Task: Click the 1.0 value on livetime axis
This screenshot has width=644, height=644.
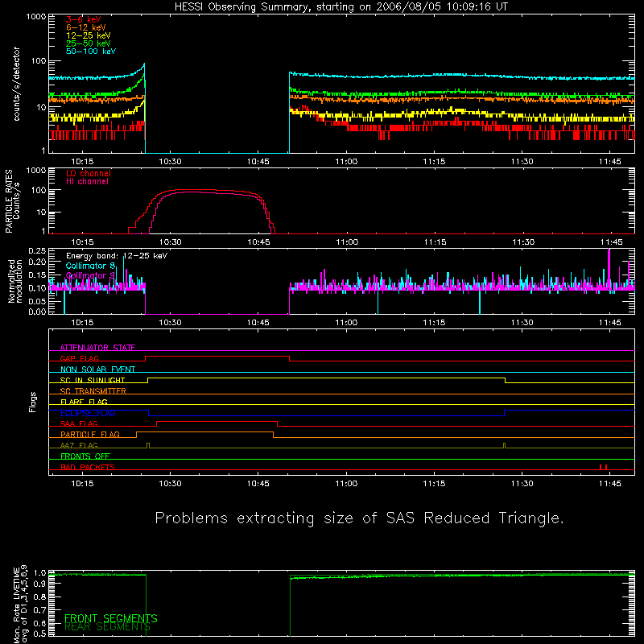Action: (39, 572)
